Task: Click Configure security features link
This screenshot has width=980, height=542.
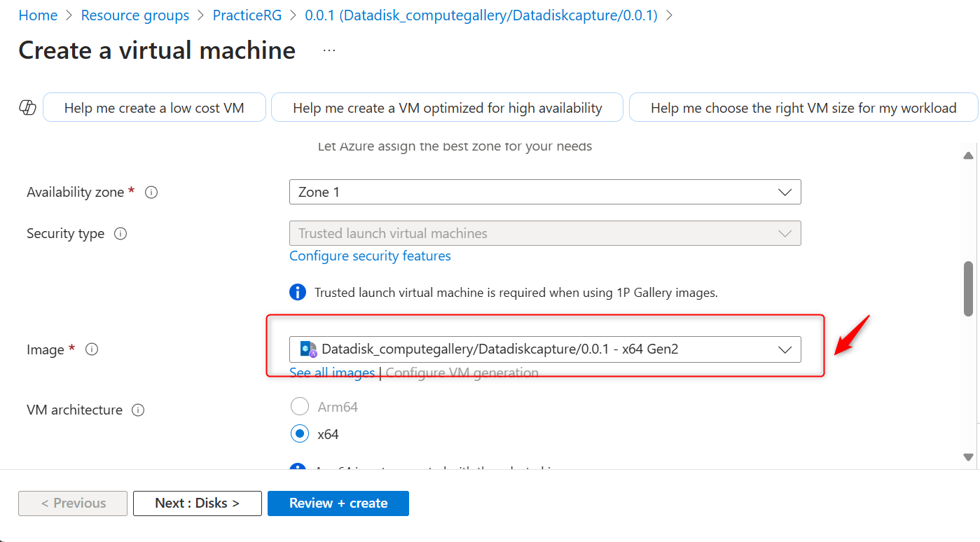Action: (370, 256)
